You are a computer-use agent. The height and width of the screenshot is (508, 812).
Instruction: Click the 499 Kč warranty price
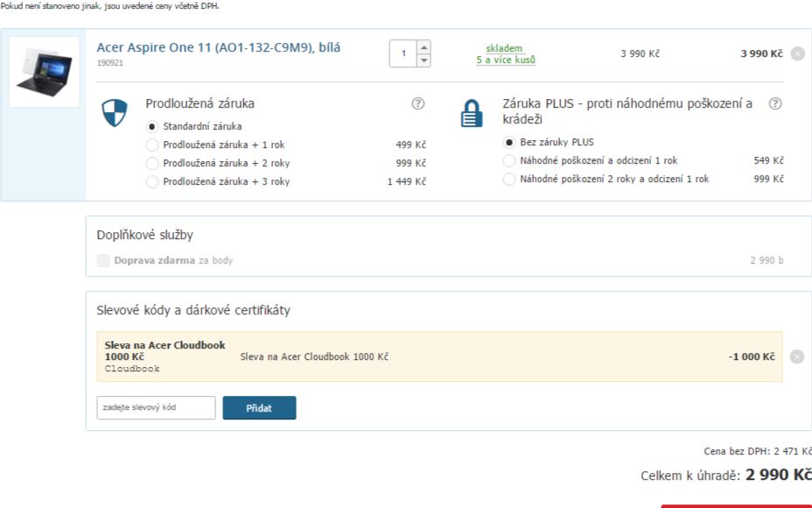410,145
